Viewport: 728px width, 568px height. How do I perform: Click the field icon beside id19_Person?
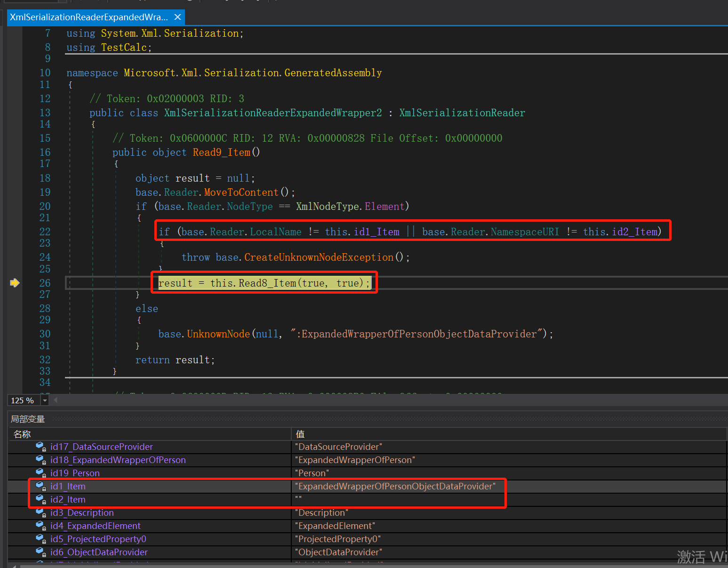[x=40, y=473]
